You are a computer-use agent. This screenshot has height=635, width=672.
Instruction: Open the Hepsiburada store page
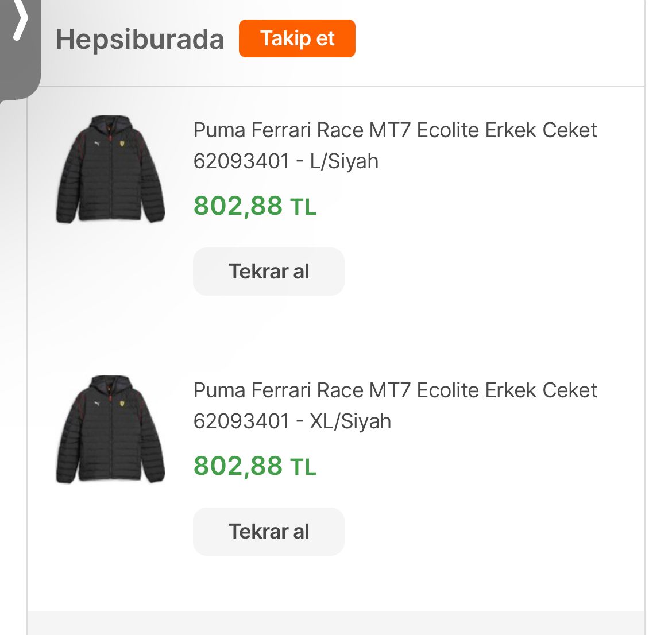140,40
